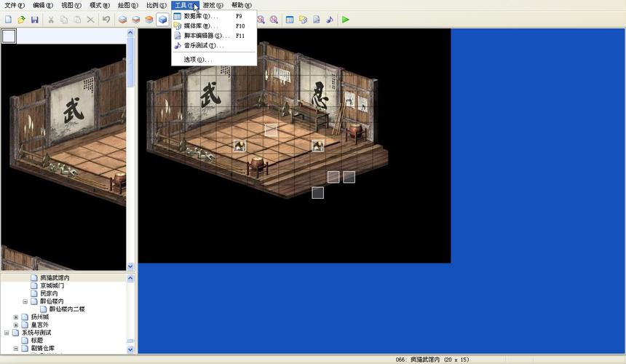The height and width of the screenshot is (364, 626).
Task: Click the Undo arrow in the toolbar
Action: point(106,20)
